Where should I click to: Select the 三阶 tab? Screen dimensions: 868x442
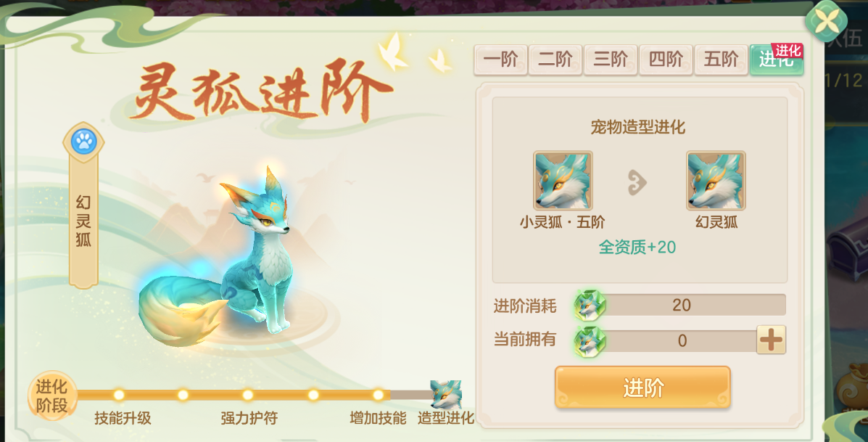coord(611,60)
